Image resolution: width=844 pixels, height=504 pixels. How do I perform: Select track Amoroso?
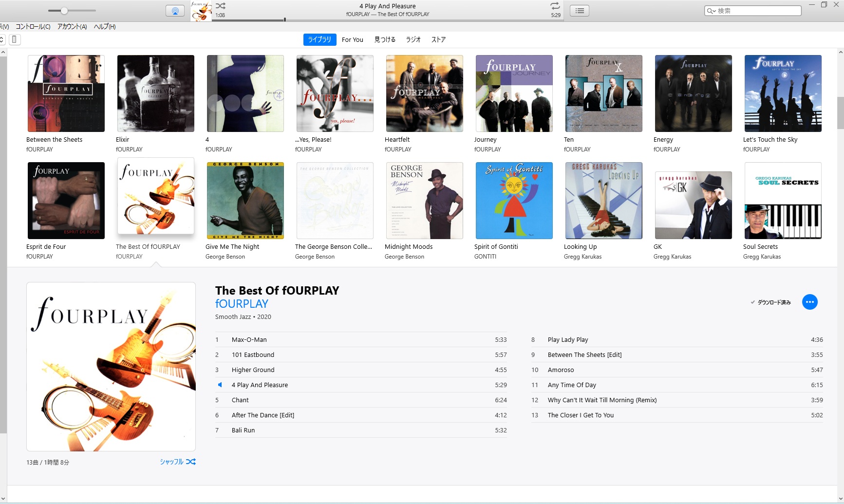677,370
